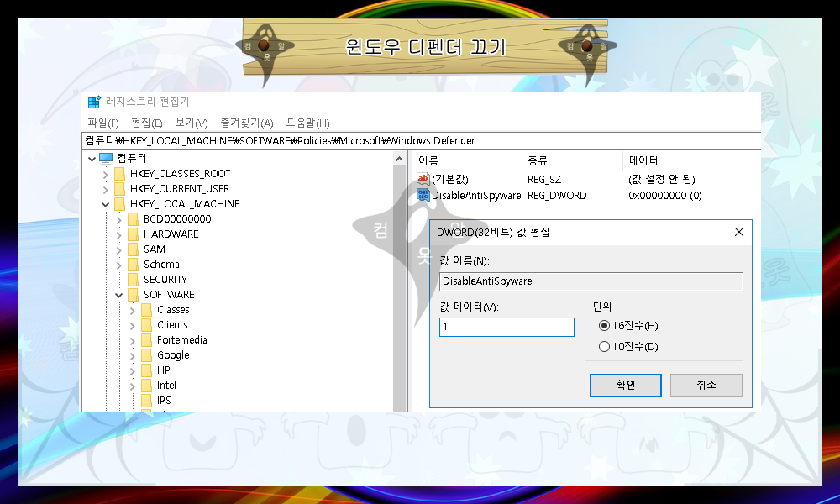Image resolution: width=840 pixels, height=504 pixels.
Task: Select the SECURITY tree label
Action: click(x=165, y=280)
